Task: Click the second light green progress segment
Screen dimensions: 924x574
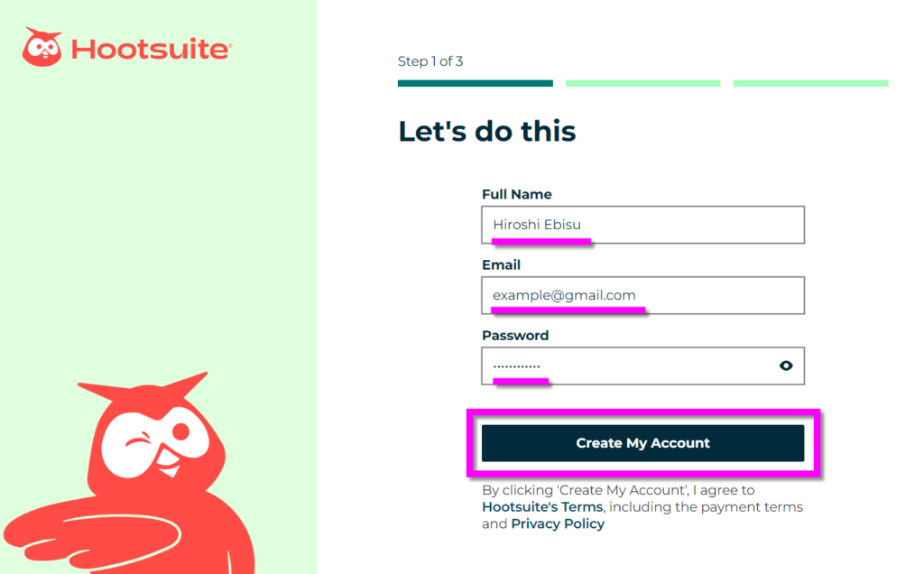Action: point(642,83)
